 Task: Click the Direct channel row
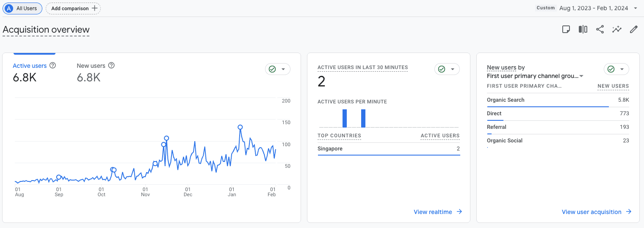558,114
